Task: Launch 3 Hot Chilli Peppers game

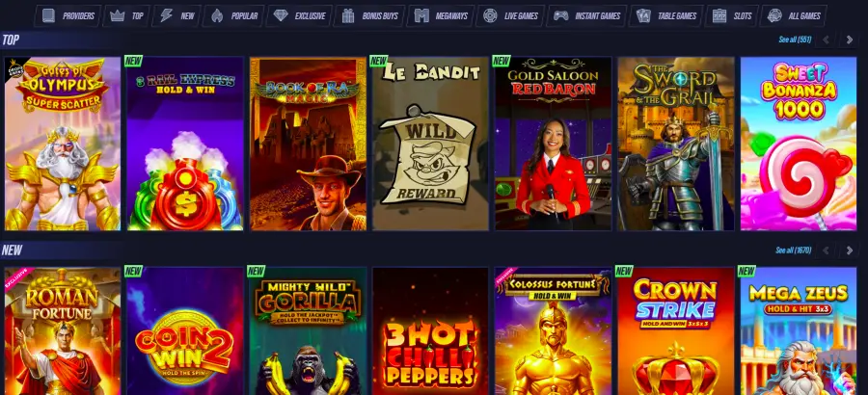Action: [x=430, y=330]
